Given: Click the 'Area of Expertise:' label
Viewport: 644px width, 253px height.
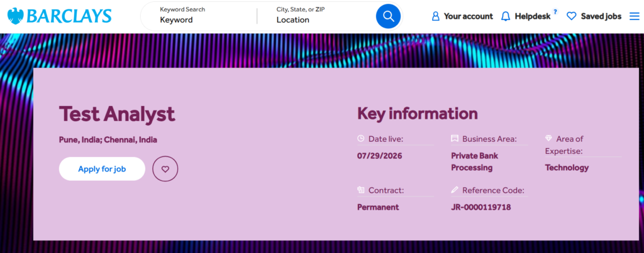Looking at the screenshot, I should [564, 145].
